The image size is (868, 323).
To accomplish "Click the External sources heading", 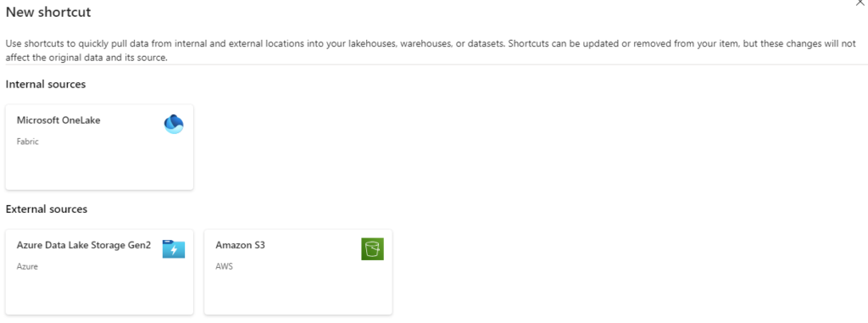I will coord(47,209).
